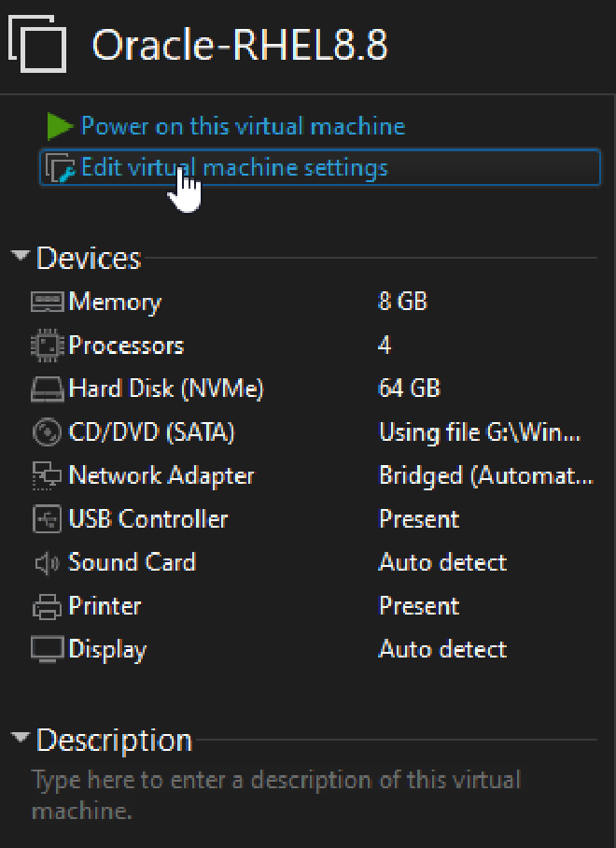Click the Sound Card speaker icon

click(x=47, y=562)
